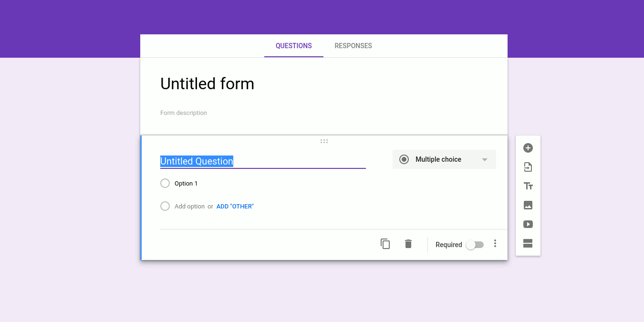Open the Multiple choice question type dropdown
This screenshot has height=322, width=644.
pos(444,159)
